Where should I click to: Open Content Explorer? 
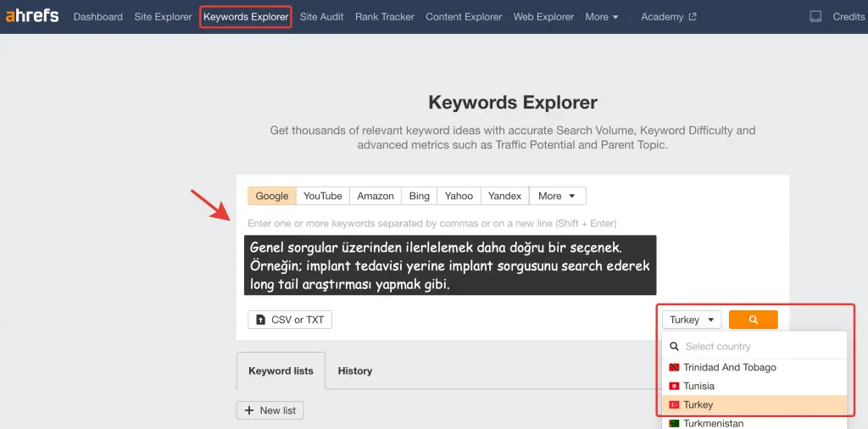464,17
